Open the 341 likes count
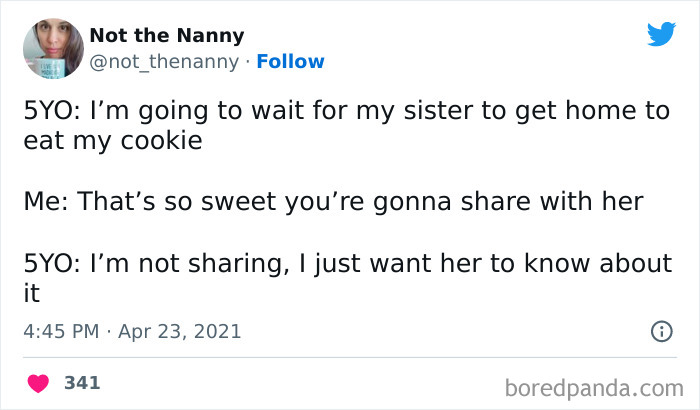Viewport: 700px width, 410px height. [x=82, y=382]
